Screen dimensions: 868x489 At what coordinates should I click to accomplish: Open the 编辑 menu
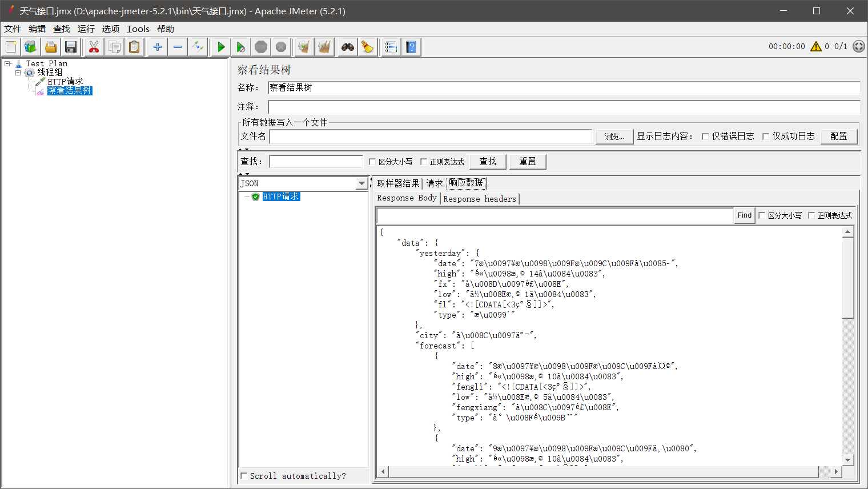point(37,29)
